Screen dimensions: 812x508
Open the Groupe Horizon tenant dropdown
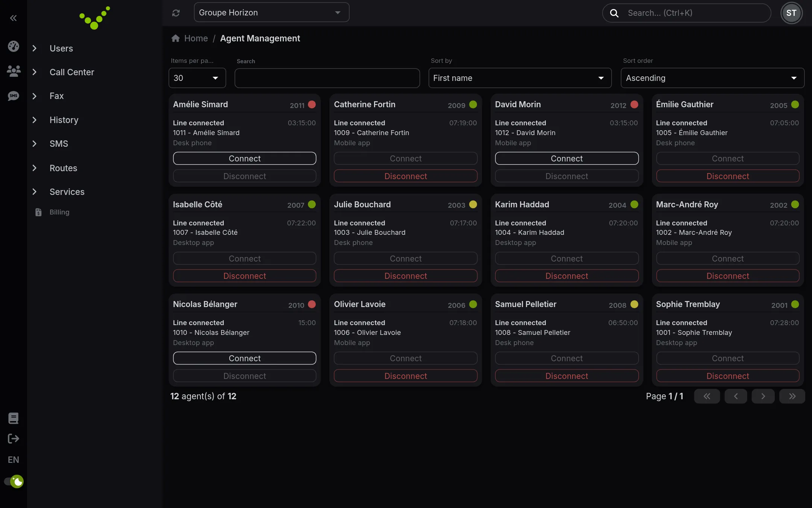click(271, 12)
